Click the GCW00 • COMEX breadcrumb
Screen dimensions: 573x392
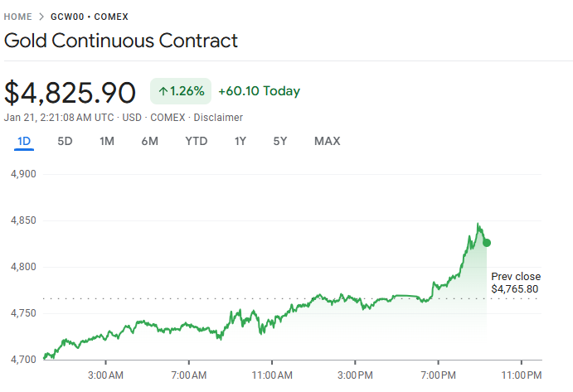(x=89, y=17)
